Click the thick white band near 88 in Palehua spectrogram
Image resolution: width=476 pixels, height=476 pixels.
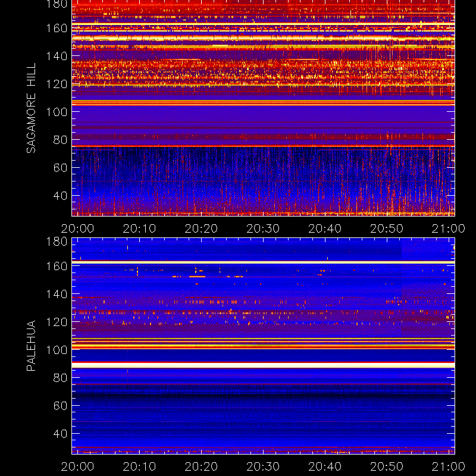click(x=263, y=365)
